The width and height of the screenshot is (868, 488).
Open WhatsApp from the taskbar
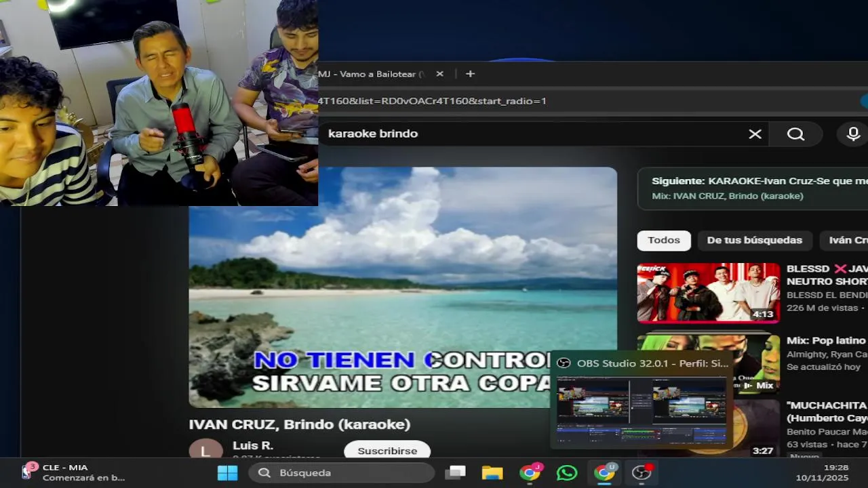tap(567, 472)
